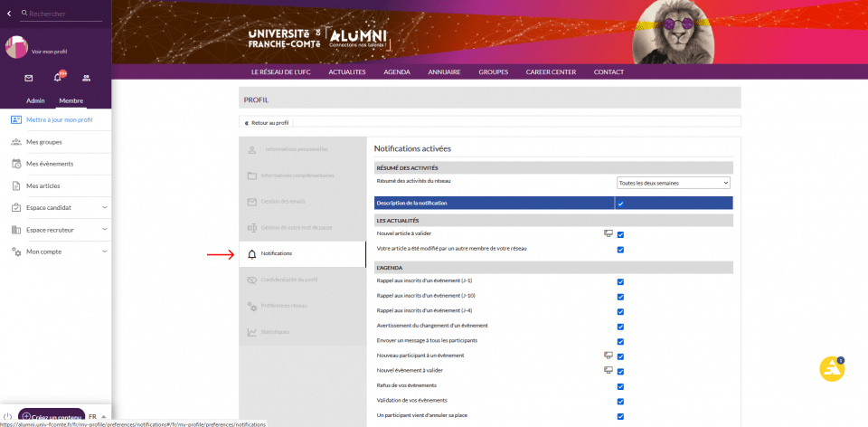868x427 pixels.
Task: Click monitor icon beside Nouvel article à valider
Action: click(609, 233)
